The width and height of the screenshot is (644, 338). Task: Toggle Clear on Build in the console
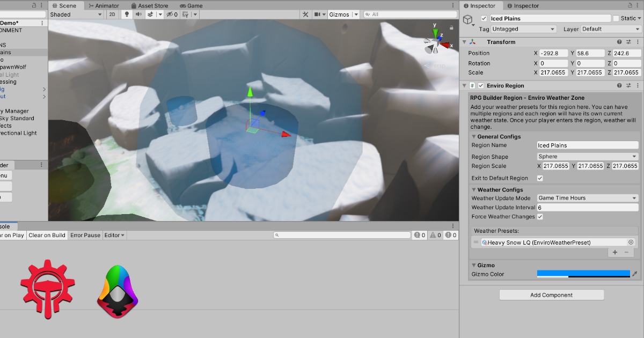click(x=47, y=235)
